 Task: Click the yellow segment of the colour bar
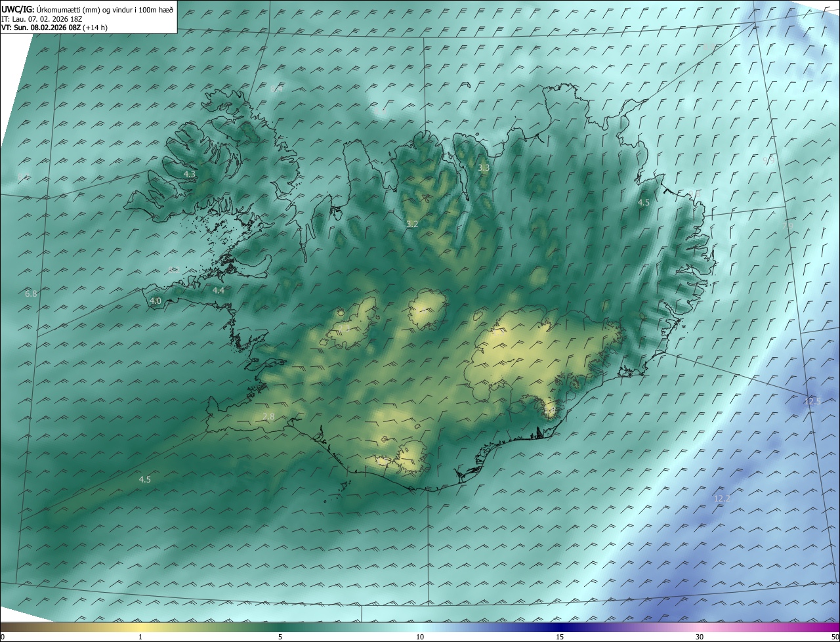coord(141,627)
